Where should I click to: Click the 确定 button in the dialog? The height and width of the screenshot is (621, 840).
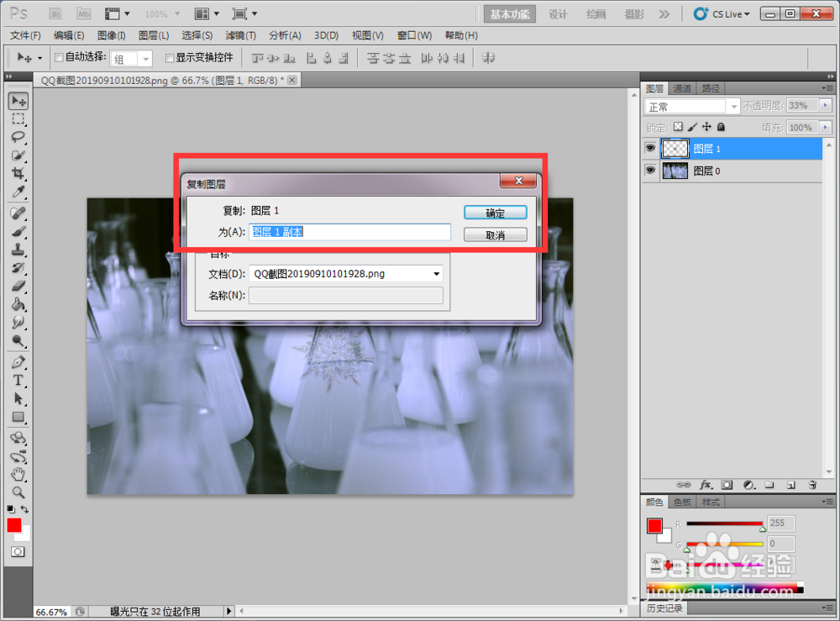click(x=495, y=212)
